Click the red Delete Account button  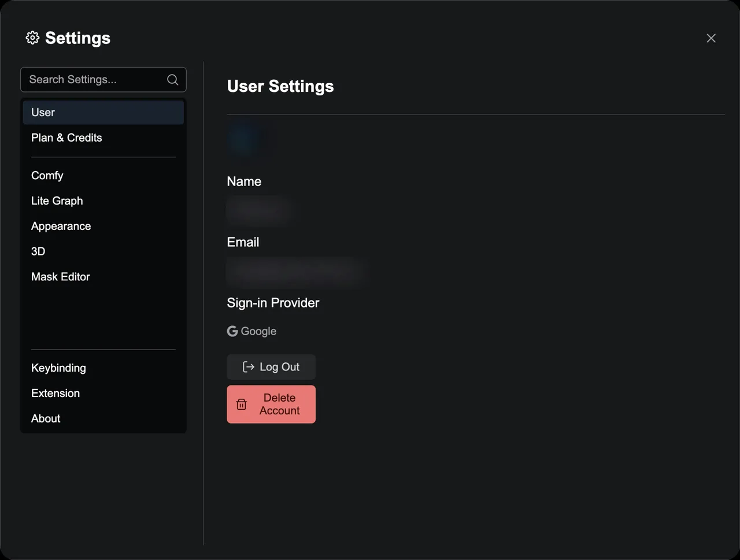click(x=271, y=405)
